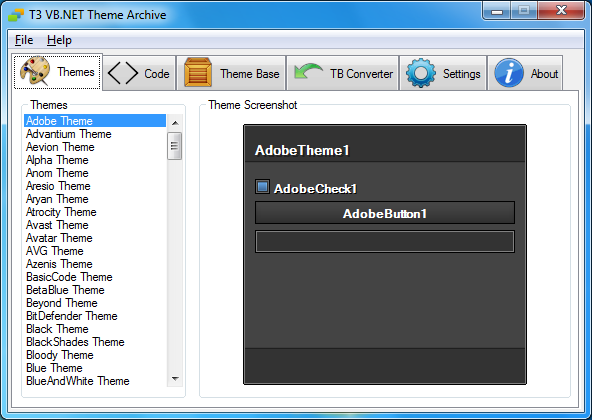Go to the TB Converter tab label
Viewport: 592px width, 420px height.
pyautogui.click(x=361, y=74)
